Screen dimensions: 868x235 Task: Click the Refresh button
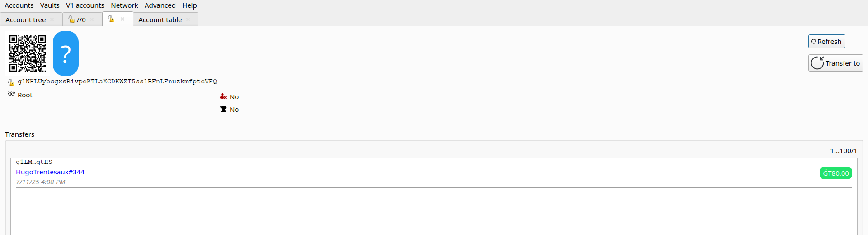[x=826, y=41]
